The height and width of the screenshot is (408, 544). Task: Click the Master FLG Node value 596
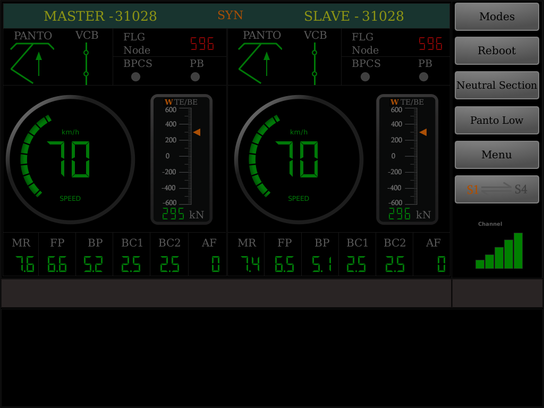(x=202, y=44)
